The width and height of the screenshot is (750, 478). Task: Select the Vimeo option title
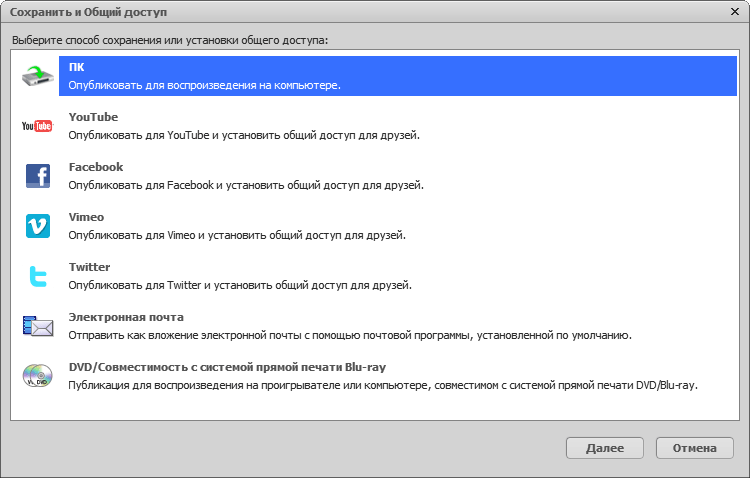point(86,217)
